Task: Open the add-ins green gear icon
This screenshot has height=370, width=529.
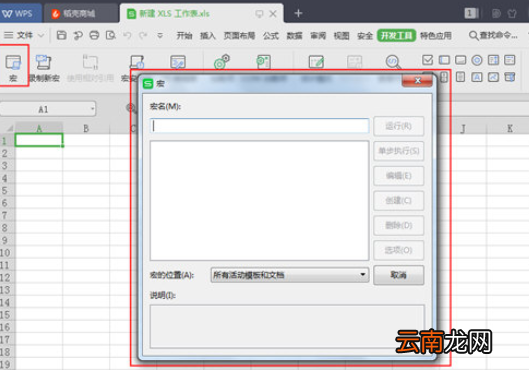Action: pos(222,62)
